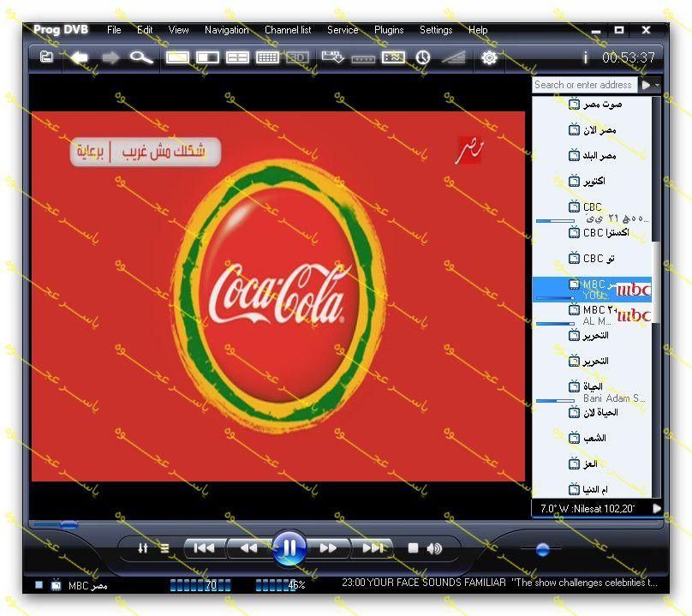The height and width of the screenshot is (616, 692).
Task: Click the fast forward button
Action: (x=328, y=548)
